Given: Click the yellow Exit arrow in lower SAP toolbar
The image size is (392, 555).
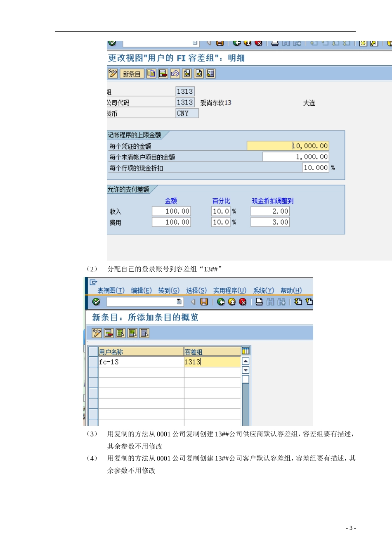Looking at the screenshot, I should 232,302.
